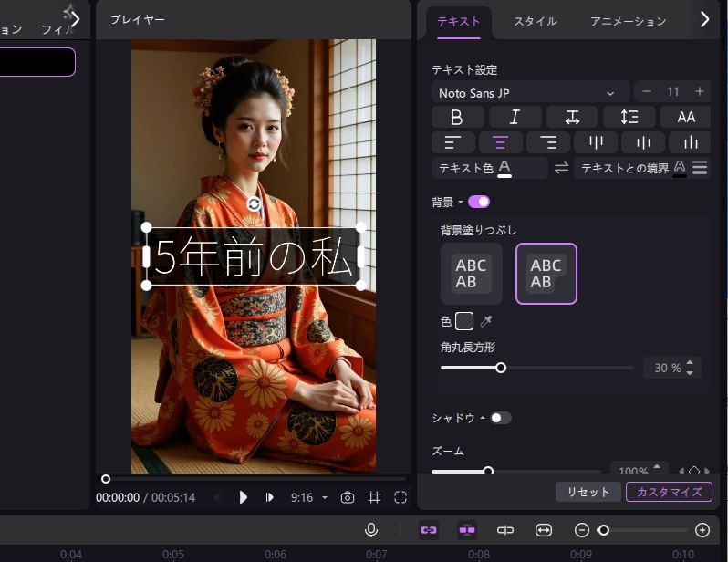This screenshot has width=728, height=562.
Task: Enter fullscreen player view
Action: coord(400,497)
